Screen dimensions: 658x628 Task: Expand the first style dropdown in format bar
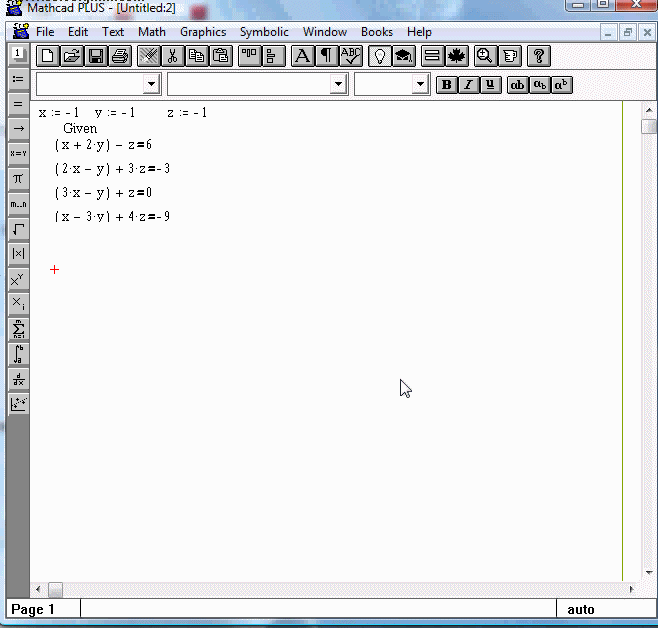click(x=152, y=85)
